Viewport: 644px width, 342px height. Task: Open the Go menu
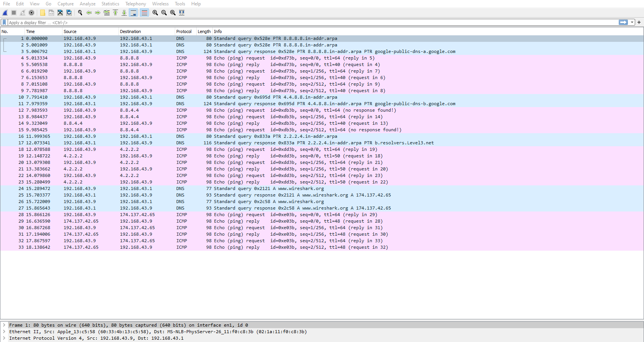pos(48,4)
